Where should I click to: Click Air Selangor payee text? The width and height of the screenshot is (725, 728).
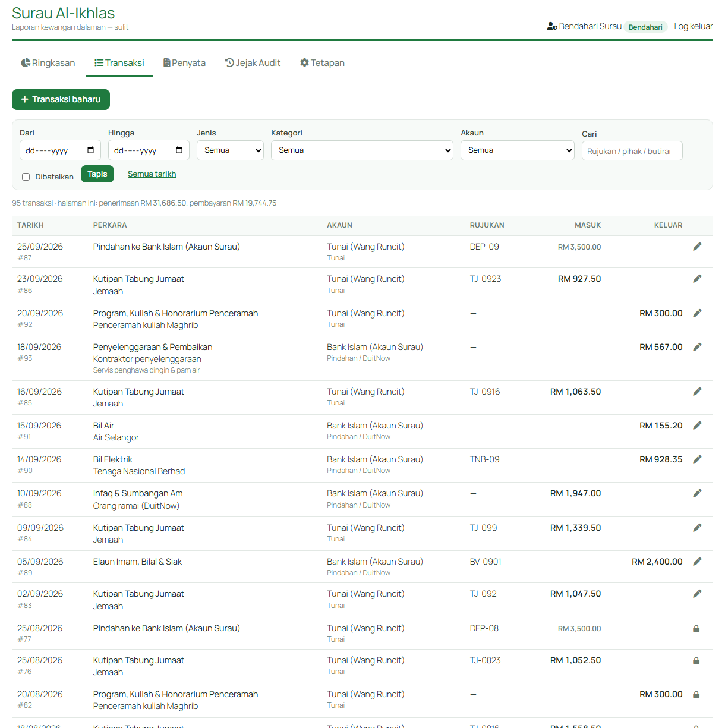[x=116, y=437]
